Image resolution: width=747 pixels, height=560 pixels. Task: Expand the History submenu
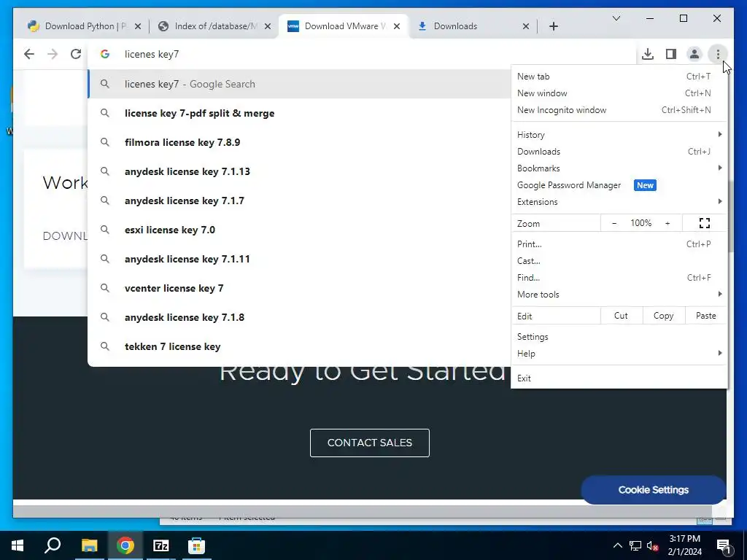pyautogui.click(x=619, y=135)
